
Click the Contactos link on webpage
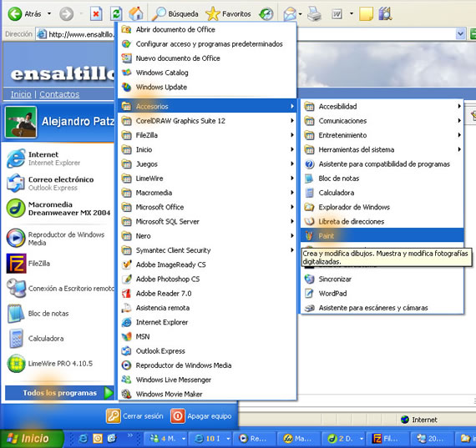point(59,94)
